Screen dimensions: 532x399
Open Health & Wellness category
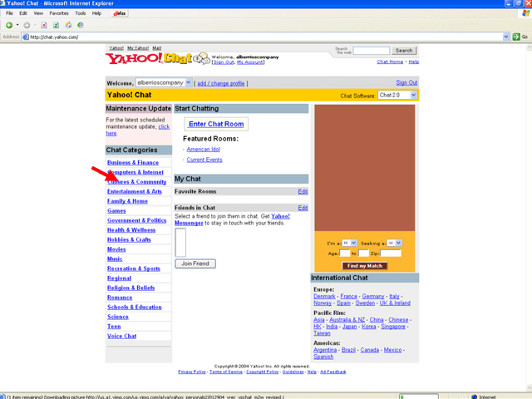[131, 230]
